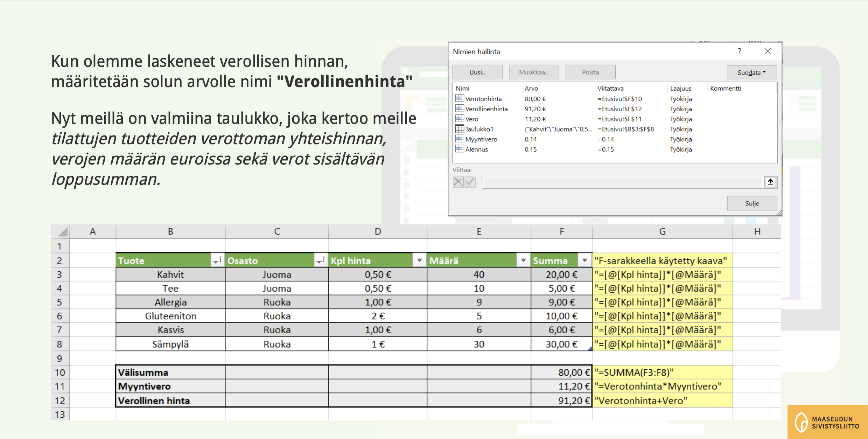The width and height of the screenshot is (868, 439).
Task: Click the collapse dialog arrow icon beside Viittaa field
Action: point(770,182)
